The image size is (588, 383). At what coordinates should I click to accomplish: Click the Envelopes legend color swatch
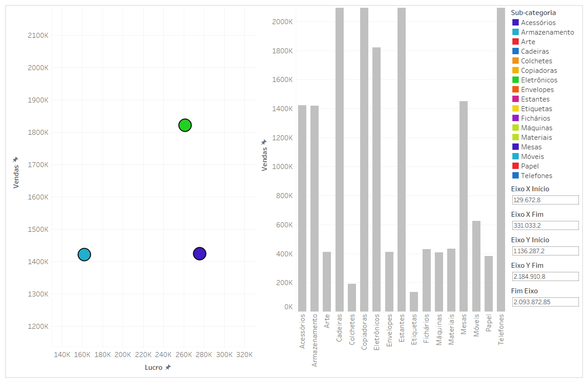[516, 90]
